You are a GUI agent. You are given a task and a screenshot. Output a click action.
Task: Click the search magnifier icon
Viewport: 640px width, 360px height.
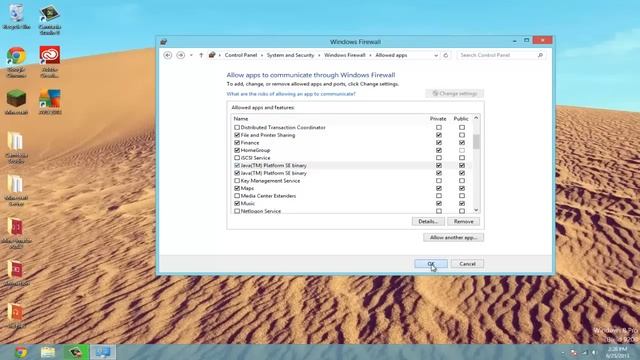540,55
